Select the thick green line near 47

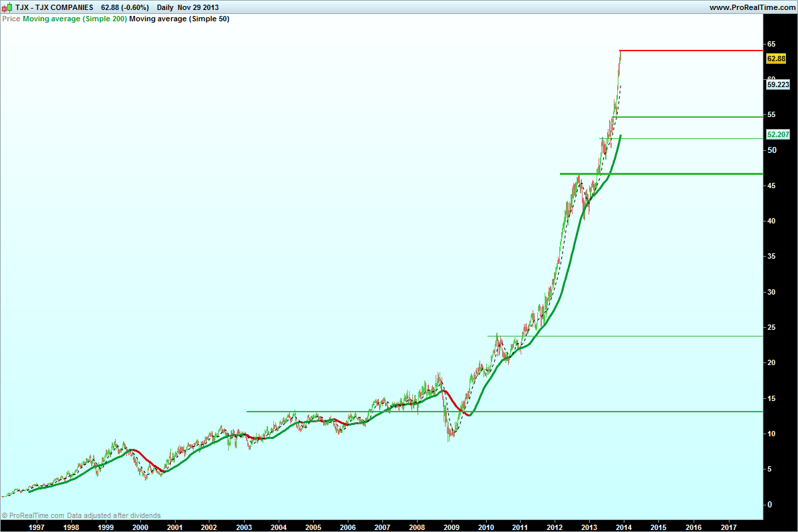point(661,174)
